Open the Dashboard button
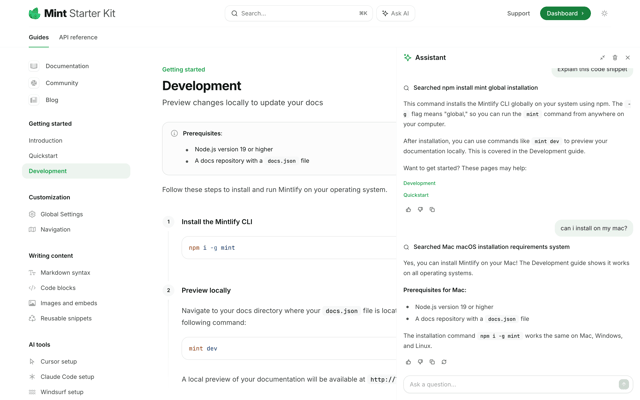This screenshot has height=400, width=640. (565, 13)
